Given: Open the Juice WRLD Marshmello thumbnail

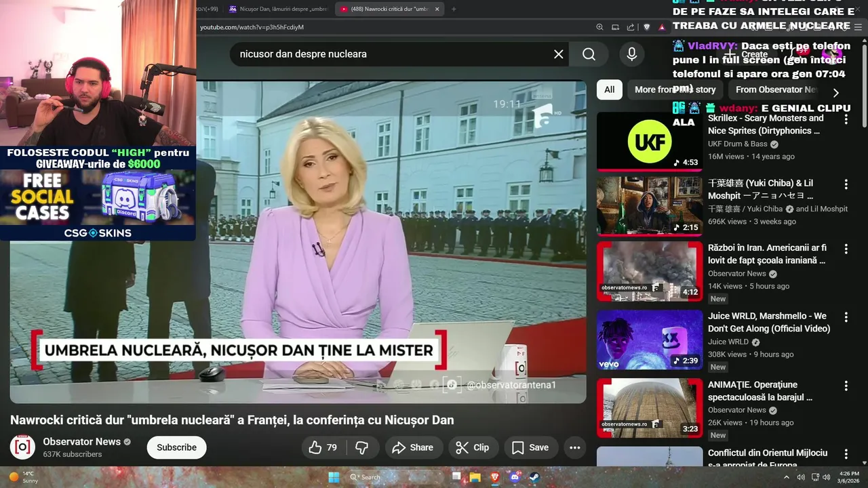Looking at the screenshot, I should click(x=650, y=340).
